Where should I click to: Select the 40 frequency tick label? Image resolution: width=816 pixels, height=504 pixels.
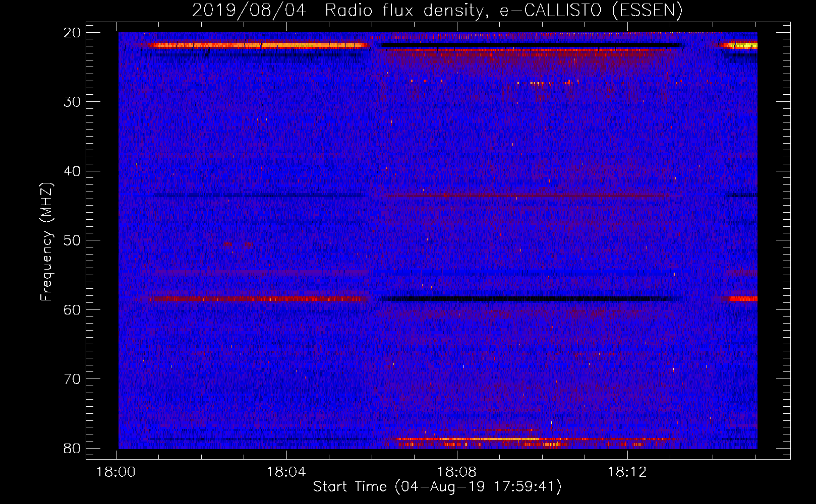73,171
